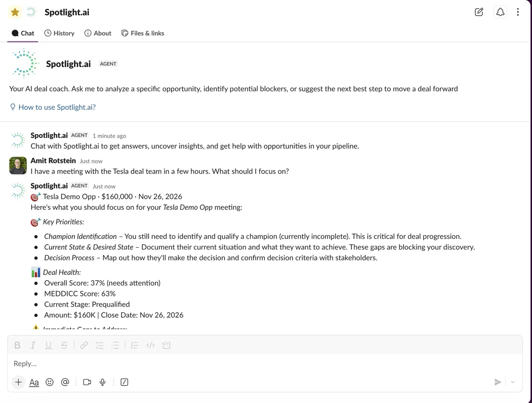Open new message compose icon

pos(479,12)
